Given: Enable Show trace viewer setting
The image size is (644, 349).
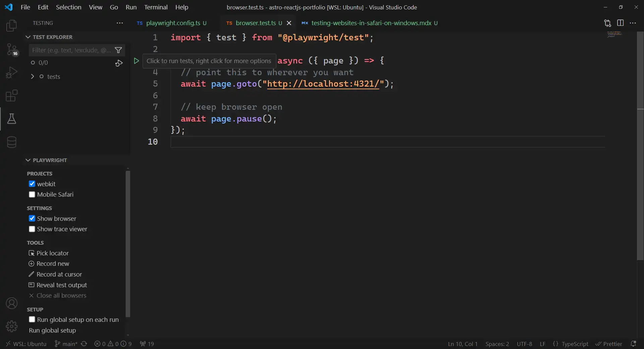Looking at the screenshot, I should [32, 229].
